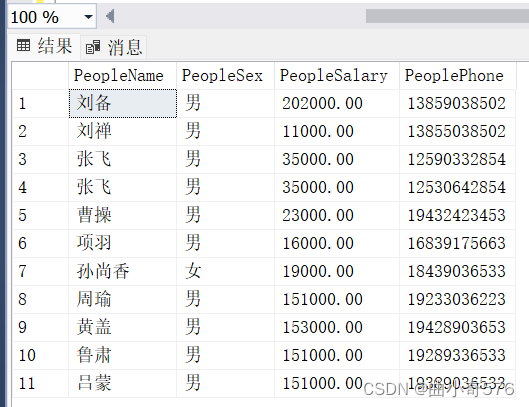
Task: Click the phone cell 19233036223
Action: 458,300
